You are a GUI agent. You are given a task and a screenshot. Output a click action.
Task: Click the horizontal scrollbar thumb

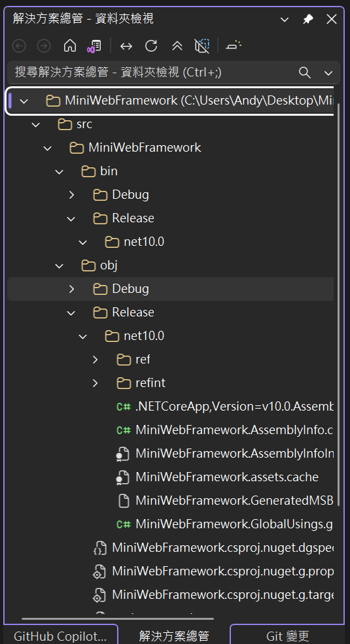(x=118, y=618)
